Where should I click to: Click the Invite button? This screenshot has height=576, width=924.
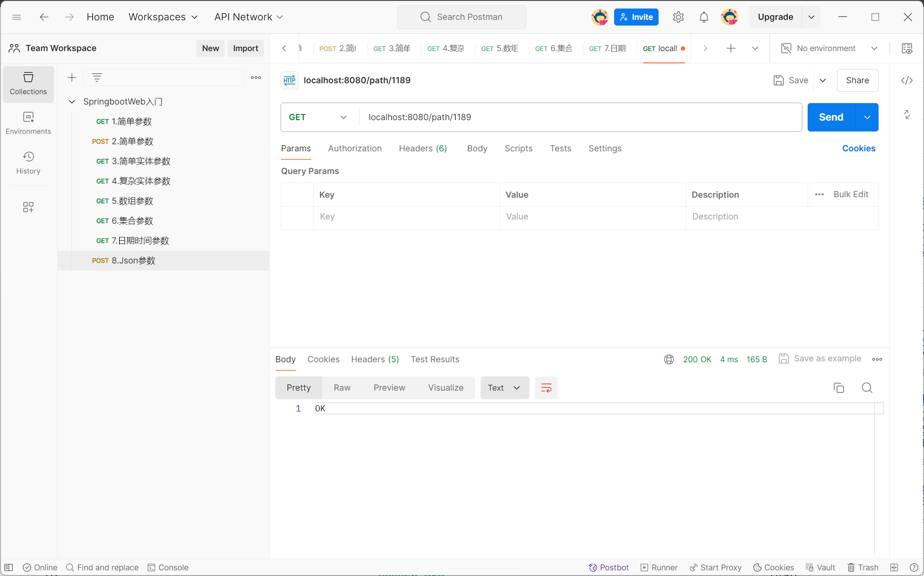[636, 17]
